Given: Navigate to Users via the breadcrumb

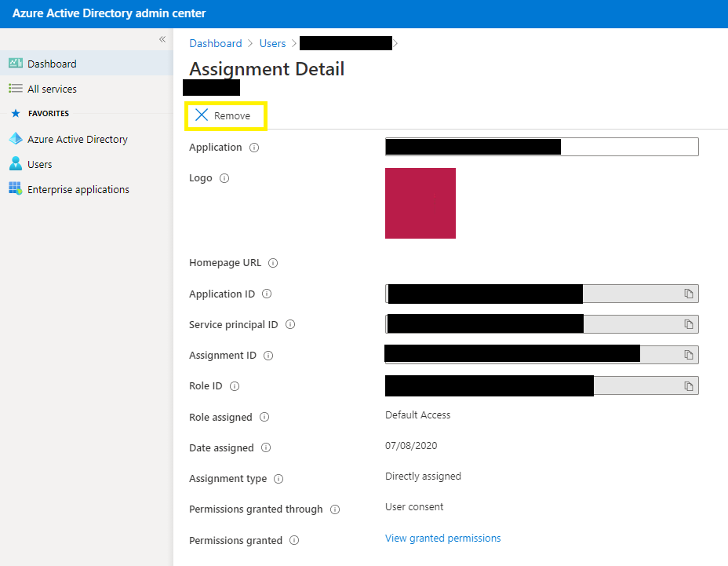Looking at the screenshot, I should (272, 43).
